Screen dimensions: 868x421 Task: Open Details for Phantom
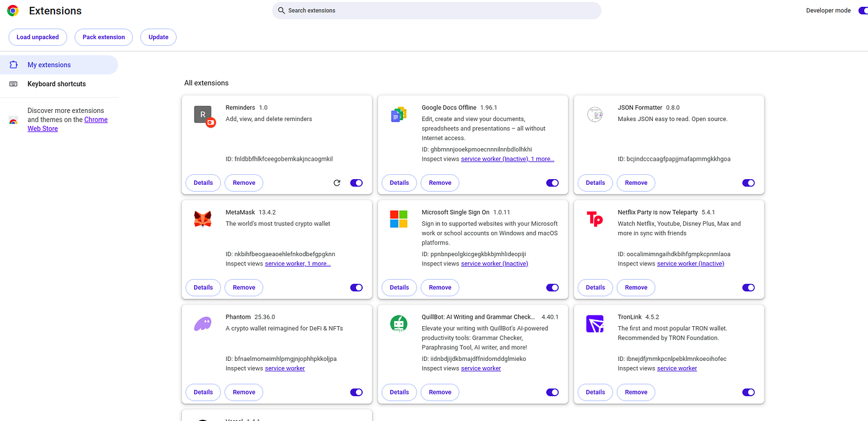tap(203, 392)
